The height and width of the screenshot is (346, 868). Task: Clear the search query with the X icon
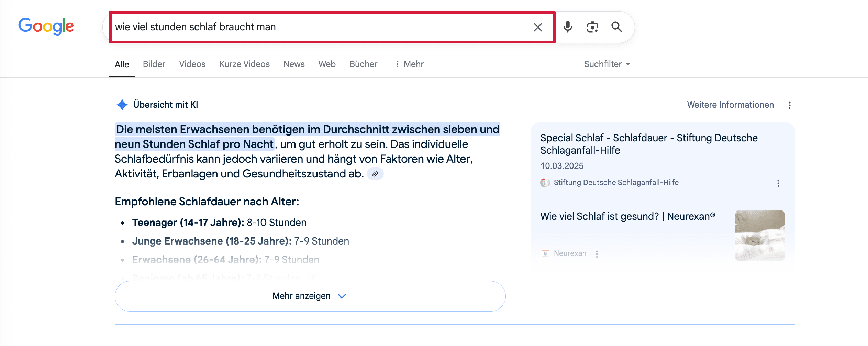tap(538, 27)
